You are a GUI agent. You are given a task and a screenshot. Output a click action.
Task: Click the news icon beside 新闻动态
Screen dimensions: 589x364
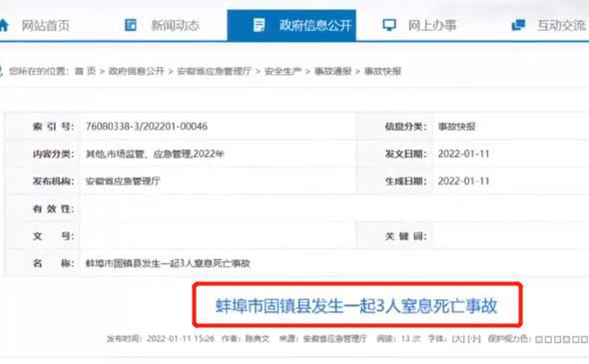tap(131, 25)
